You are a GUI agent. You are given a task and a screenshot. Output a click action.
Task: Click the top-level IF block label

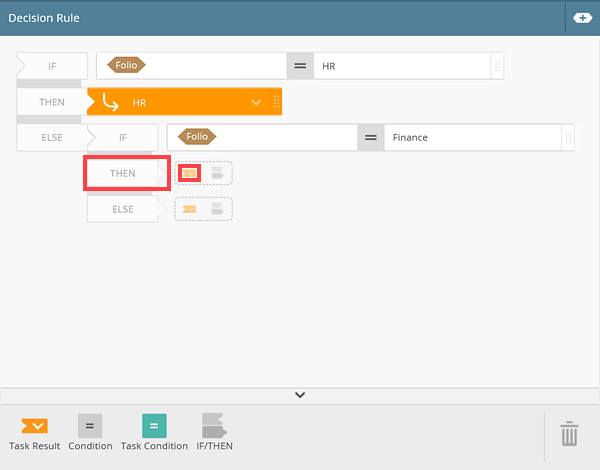52,66
